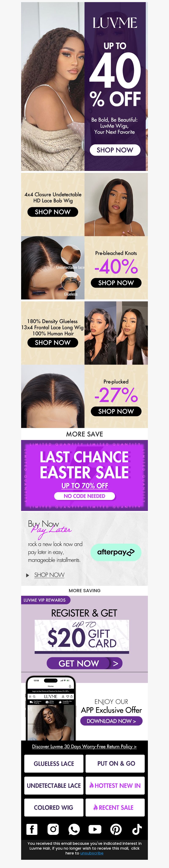
Task: Click SHOP NOW in the 40% off hero banner
Action: [x=115, y=150]
